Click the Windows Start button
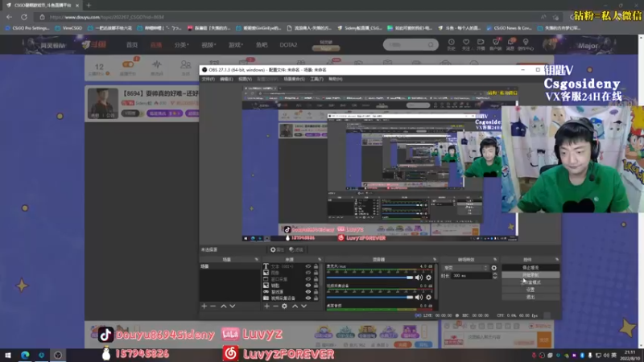The height and width of the screenshot is (362, 644). pyautogui.click(x=8, y=355)
